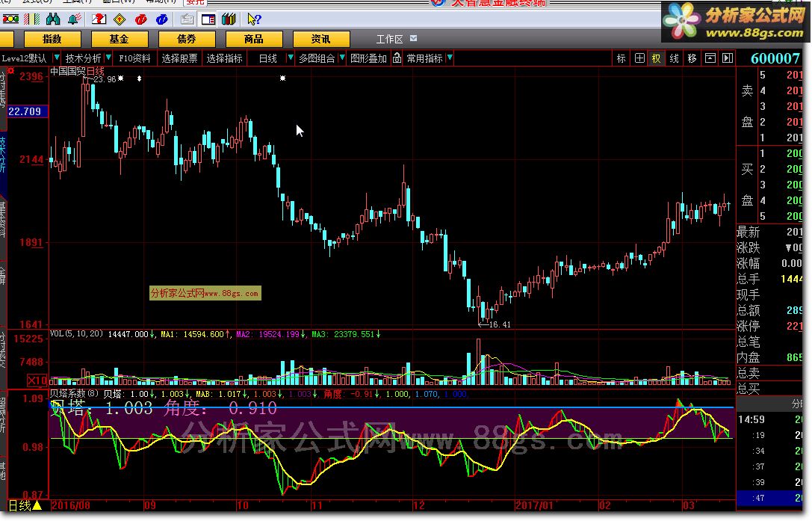Screen dimensions: 812x521
Task: Toggle the grid crosshair 田 icon
Action: tap(639, 58)
